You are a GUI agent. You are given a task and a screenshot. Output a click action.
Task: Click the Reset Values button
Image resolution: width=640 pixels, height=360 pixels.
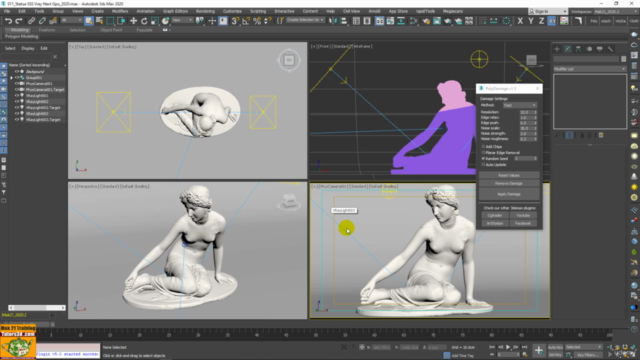509,175
